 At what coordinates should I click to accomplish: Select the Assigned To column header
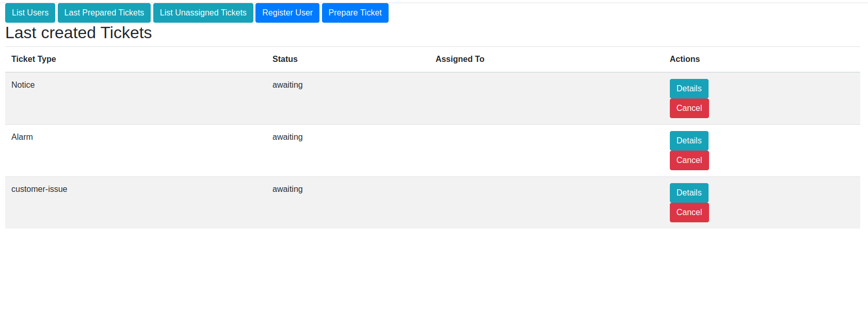click(x=460, y=59)
